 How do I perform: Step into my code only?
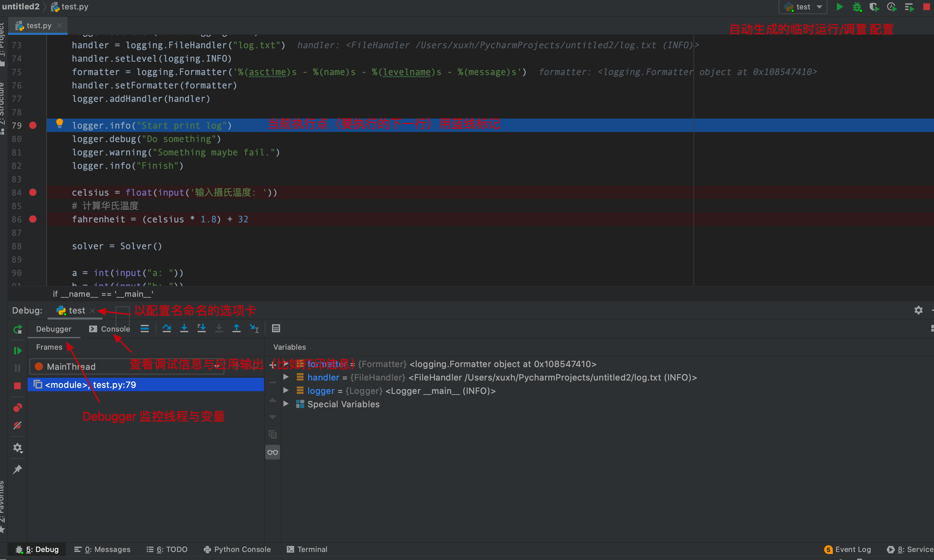coord(202,328)
